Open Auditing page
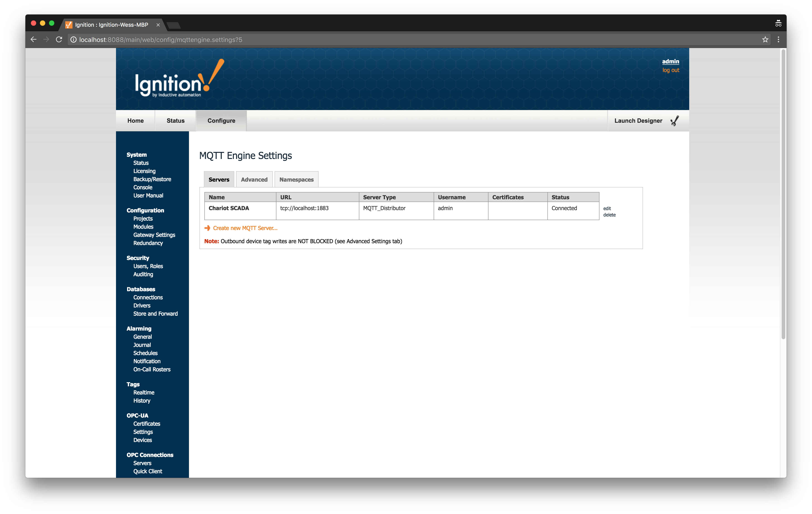 [x=143, y=274]
